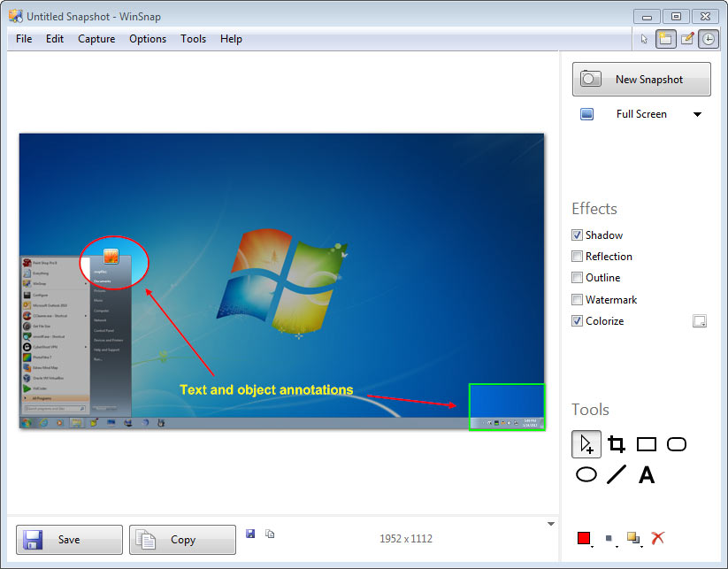Click the Effects heading
The image size is (728, 569).
(594, 209)
